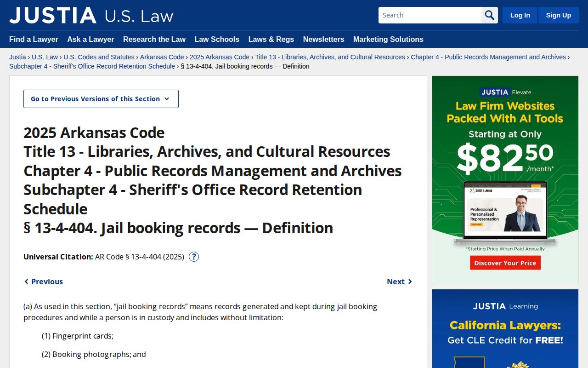This screenshot has height=368, width=588.
Task: Open Law Schools menu
Action: pos(217,39)
